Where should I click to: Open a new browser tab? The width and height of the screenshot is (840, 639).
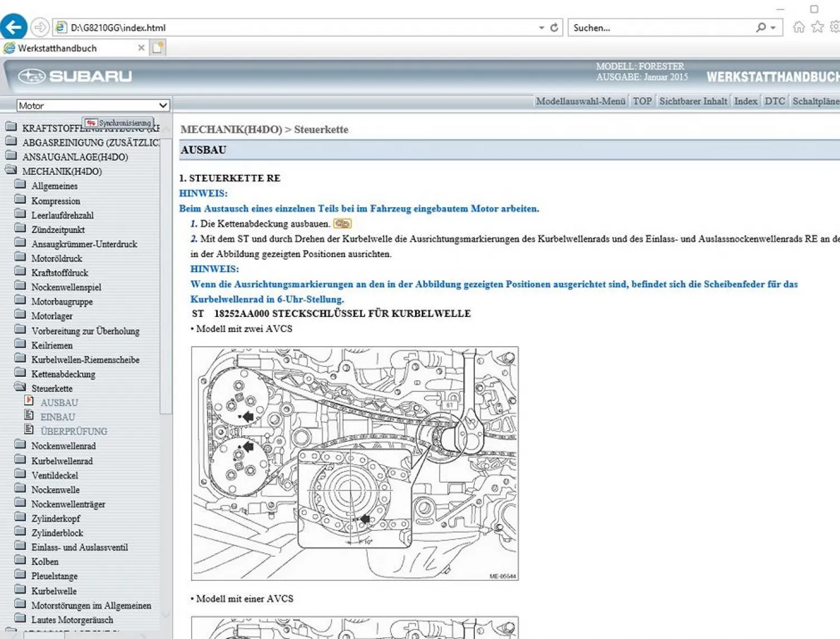click(x=158, y=48)
